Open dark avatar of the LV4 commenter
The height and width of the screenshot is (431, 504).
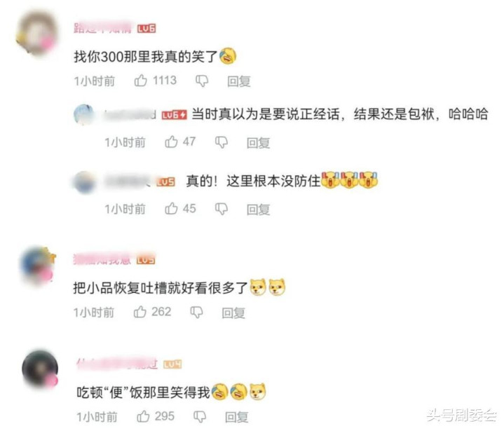40,369
